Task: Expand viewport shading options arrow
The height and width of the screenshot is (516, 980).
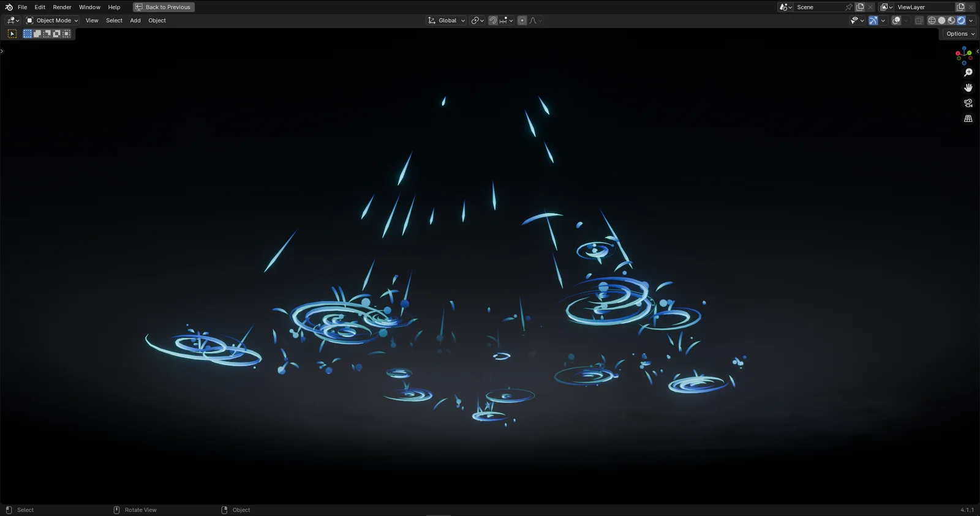Action: [x=971, y=21]
